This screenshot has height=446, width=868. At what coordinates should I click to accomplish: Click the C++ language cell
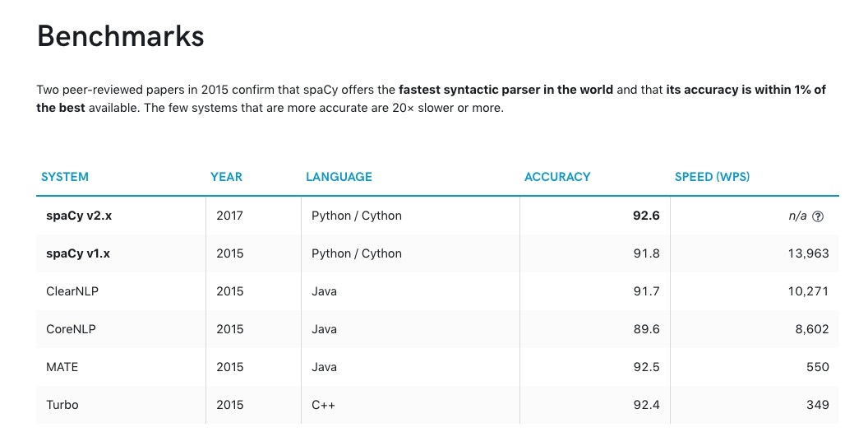click(324, 405)
